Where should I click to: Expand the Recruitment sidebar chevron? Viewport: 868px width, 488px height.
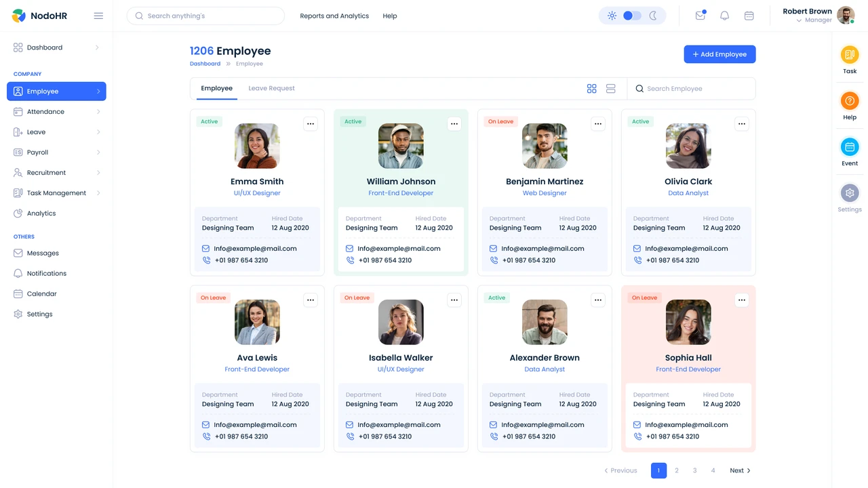point(98,173)
